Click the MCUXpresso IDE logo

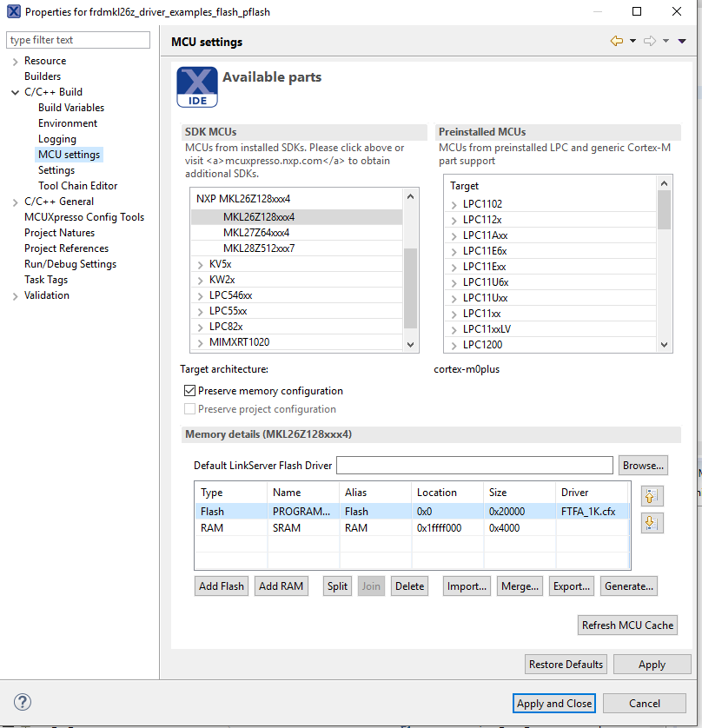click(x=197, y=87)
